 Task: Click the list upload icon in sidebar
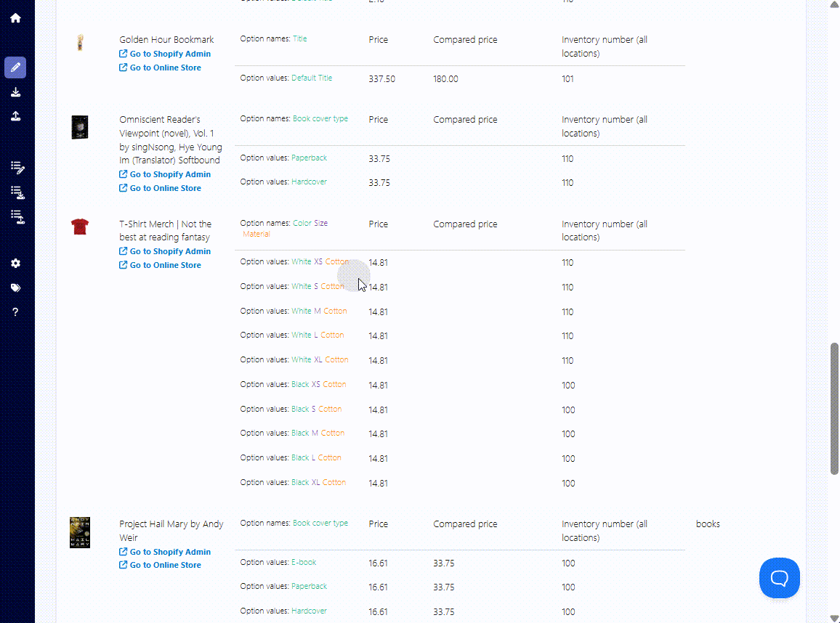17,217
